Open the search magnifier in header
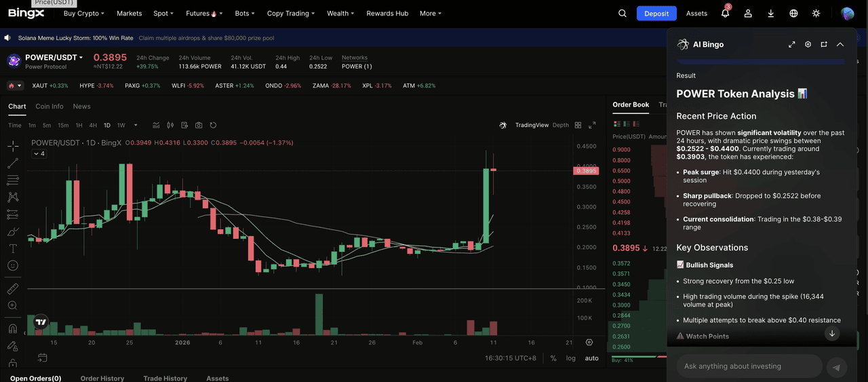868x382 pixels. [623, 14]
